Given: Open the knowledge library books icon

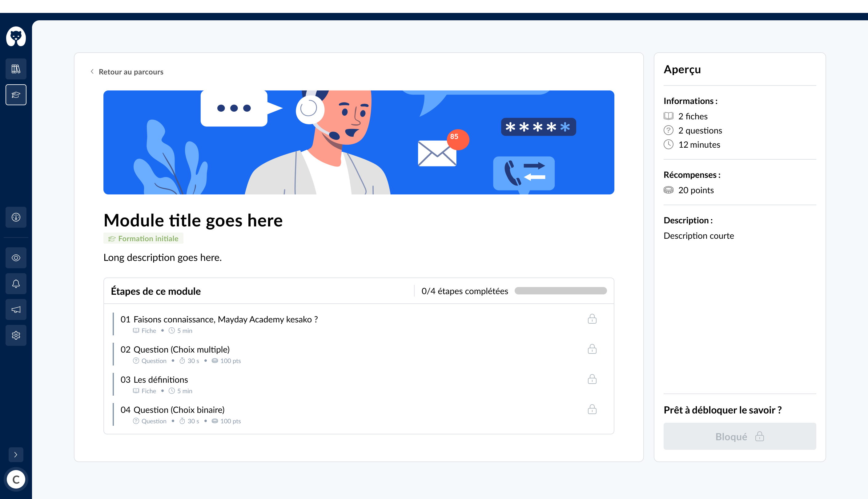Looking at the screenshot, I should pos(16,69).
